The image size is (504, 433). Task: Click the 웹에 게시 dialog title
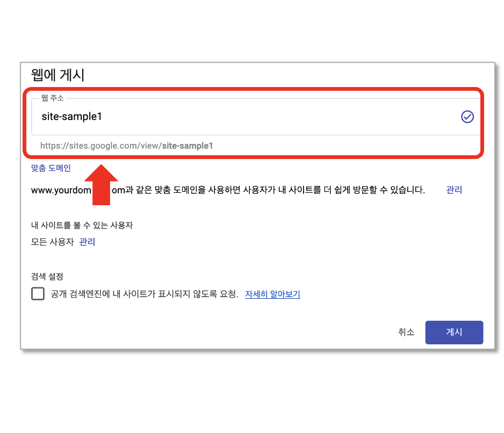tap(57, 75)
